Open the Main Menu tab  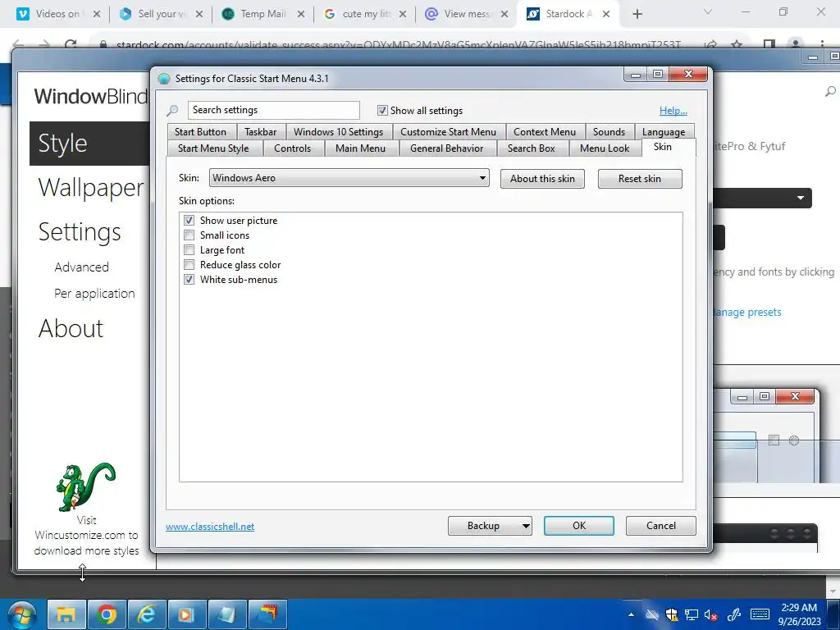361,148
